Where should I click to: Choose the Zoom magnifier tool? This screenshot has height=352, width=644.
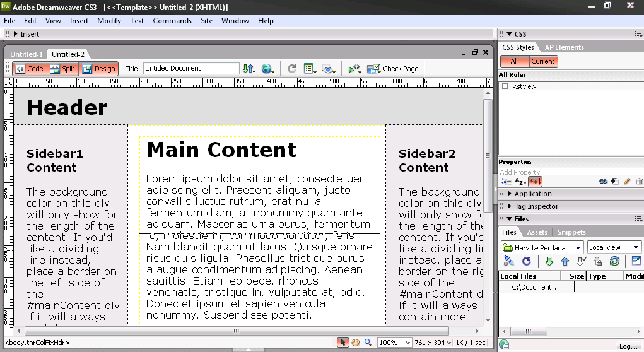point(368,342)
